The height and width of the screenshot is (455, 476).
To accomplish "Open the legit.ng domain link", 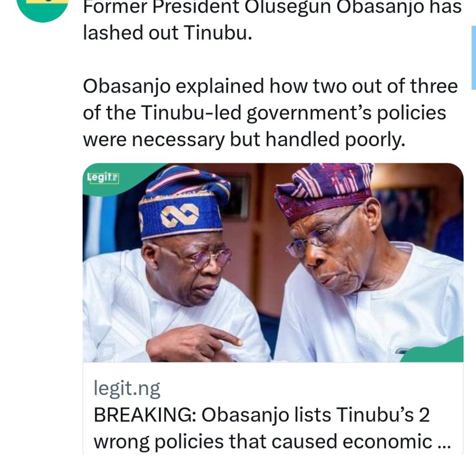I will click(126, 388).
